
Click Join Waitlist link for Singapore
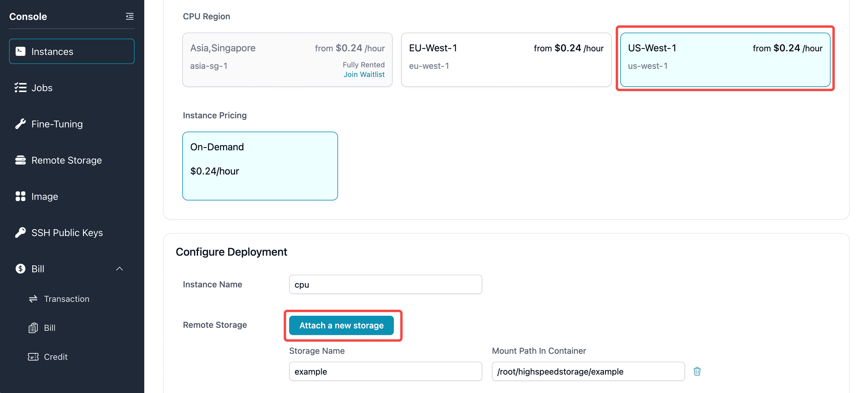click(x=364, y=74)
